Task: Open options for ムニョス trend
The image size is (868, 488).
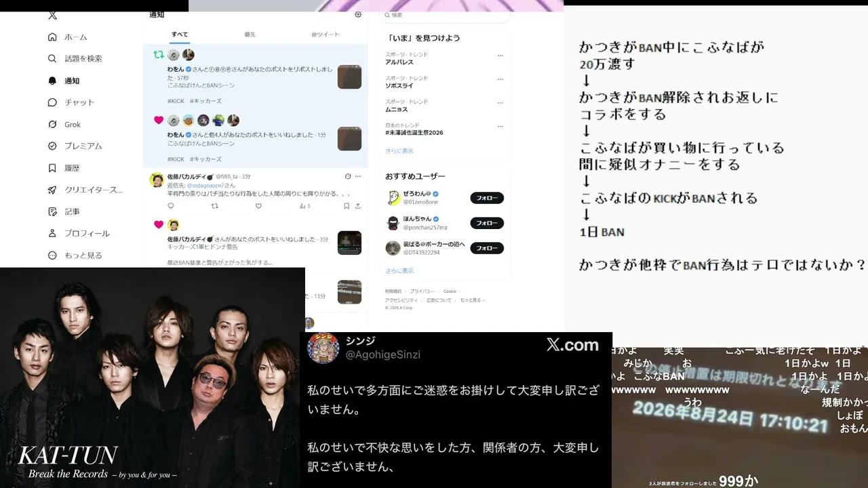Action: tap(500, 103)
